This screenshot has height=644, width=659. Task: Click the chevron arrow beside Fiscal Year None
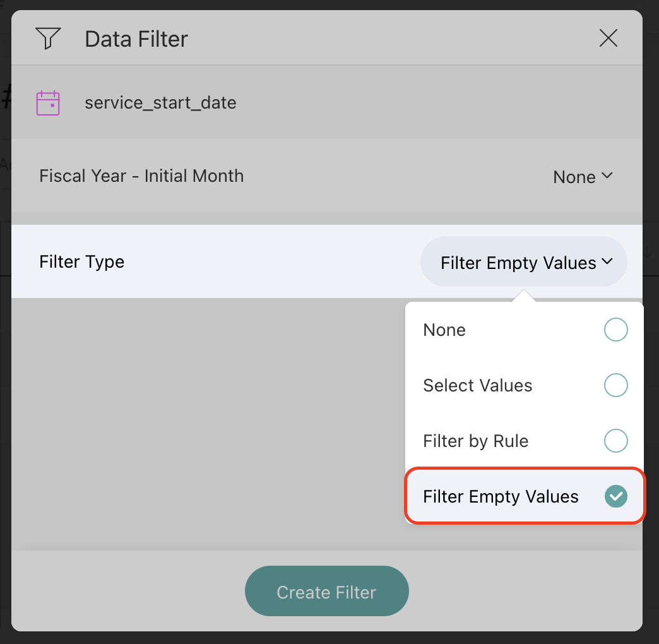607,176
